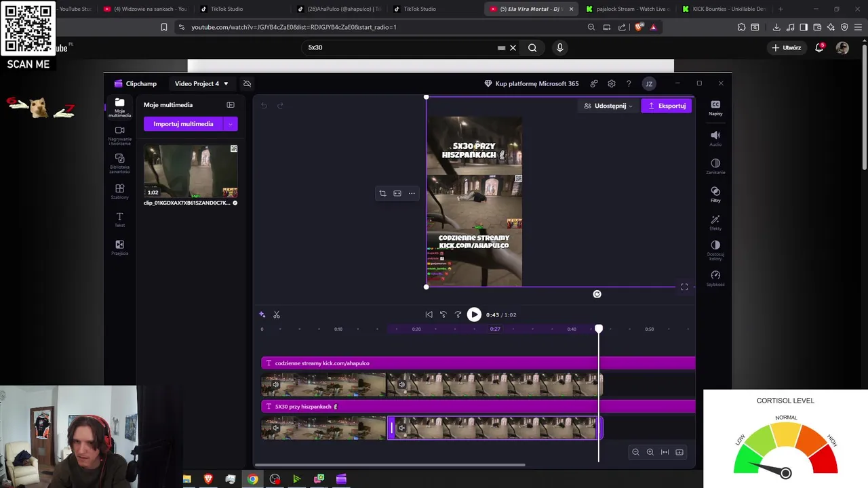
Task: Unmute the selected lower track clip
Action: point(401,428)
